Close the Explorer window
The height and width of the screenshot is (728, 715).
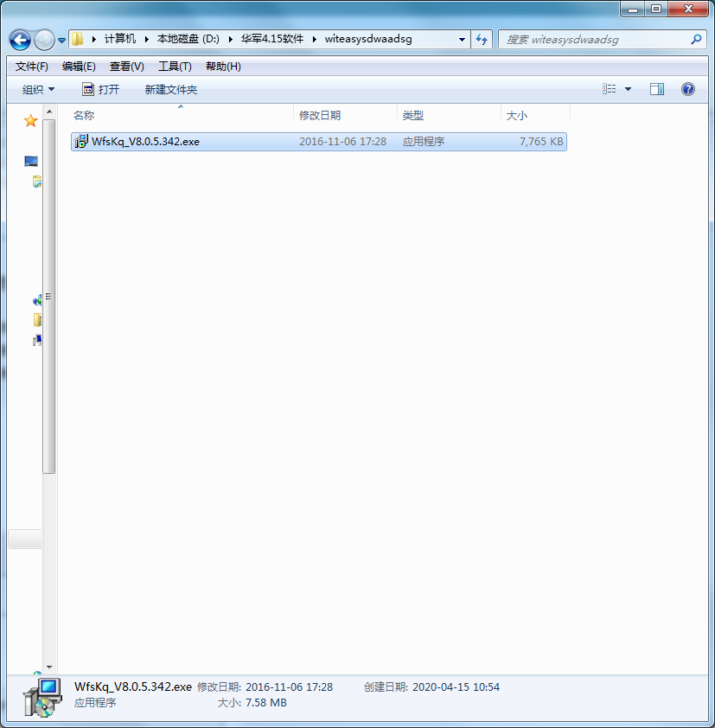pyautogui.click(x=688, y=9)
